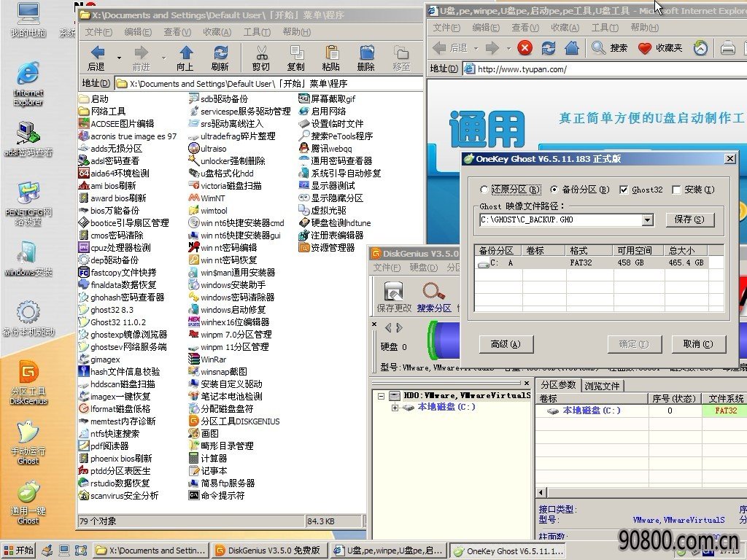747x560 pixels.
Task: Click the 向上 up-folder button
Action: (186, 58)
